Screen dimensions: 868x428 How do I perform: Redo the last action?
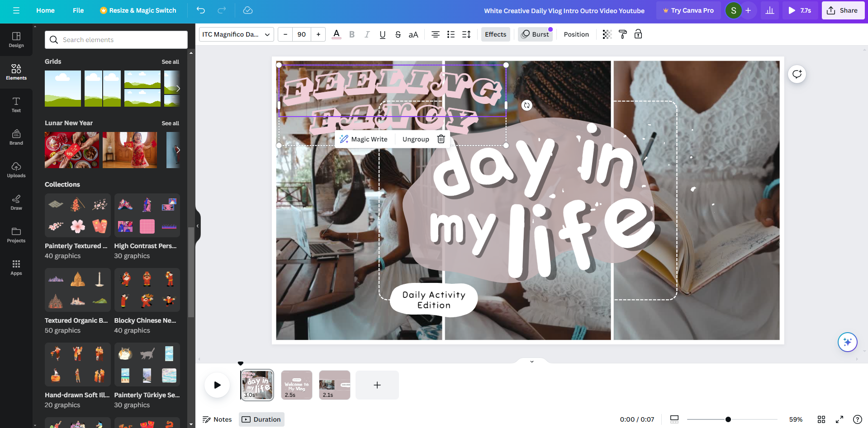(222, 10)
